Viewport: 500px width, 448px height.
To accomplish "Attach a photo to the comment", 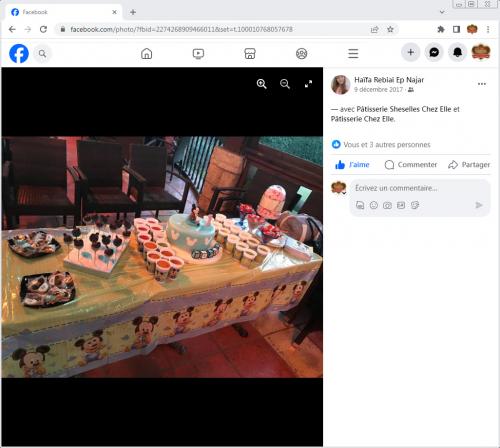I will click(x=387, y=205).
